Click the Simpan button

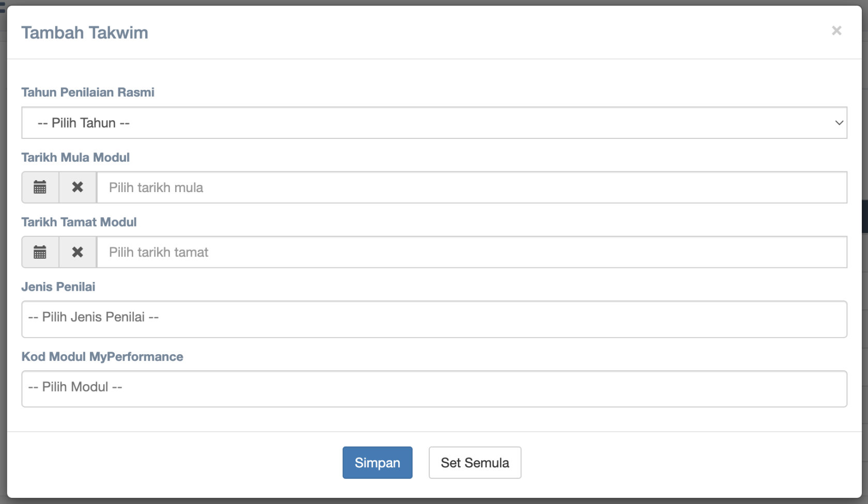pos(377,463)
